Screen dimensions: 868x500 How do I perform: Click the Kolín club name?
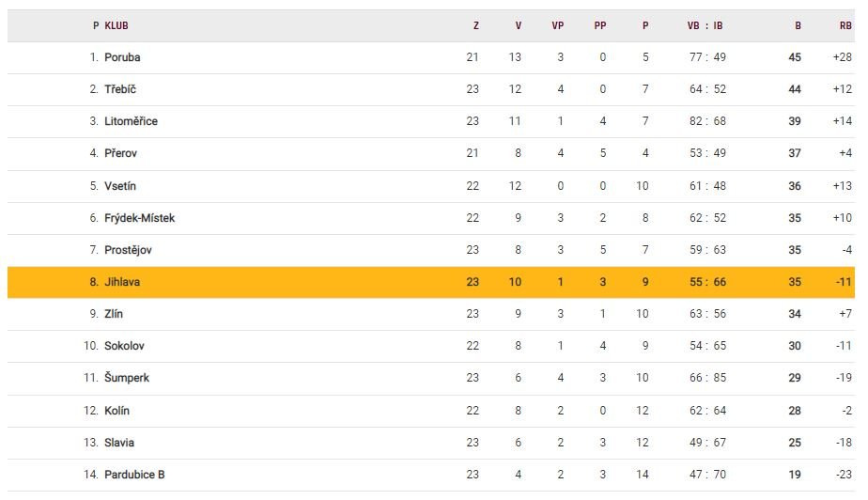coord(117,411)
